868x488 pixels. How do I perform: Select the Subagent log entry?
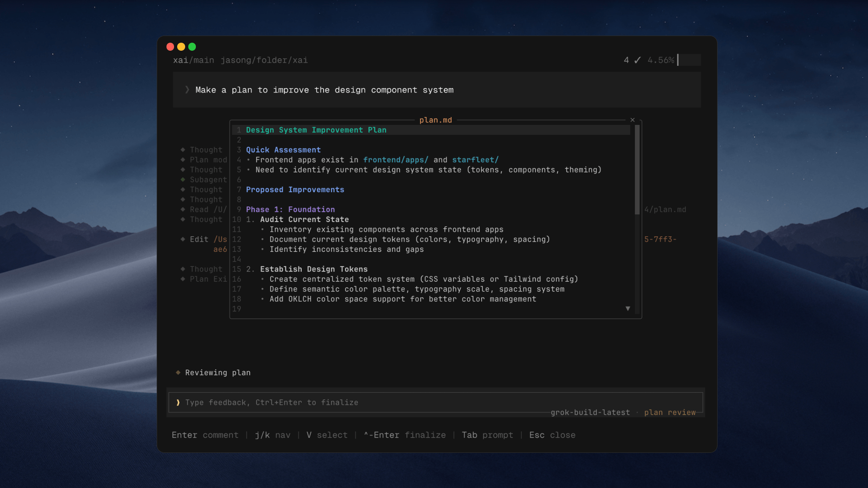click(204, 180)
